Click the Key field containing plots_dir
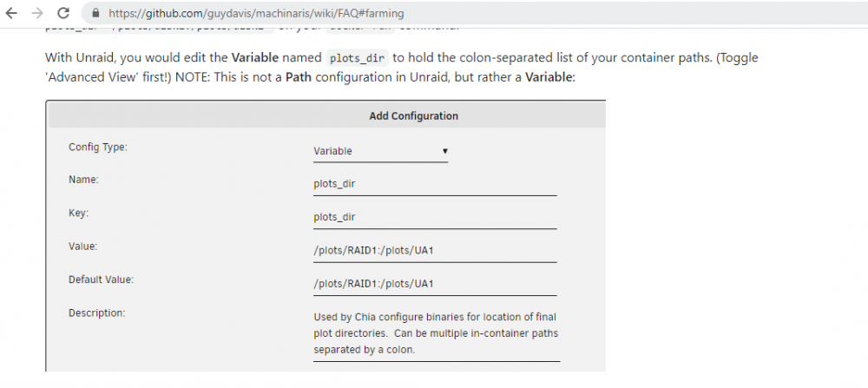This screenshot has height=388, width=868. pos(435,218)
